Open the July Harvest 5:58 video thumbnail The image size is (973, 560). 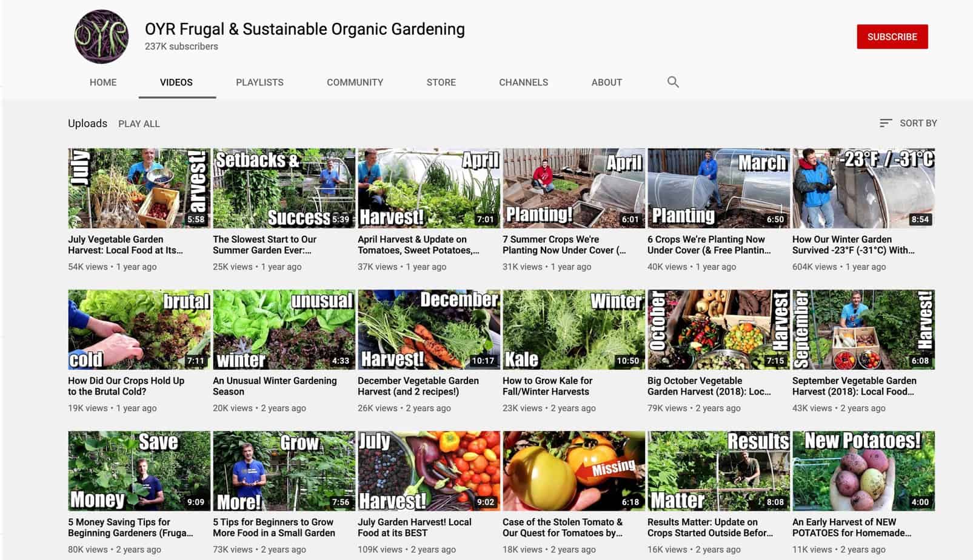(139, 188)
